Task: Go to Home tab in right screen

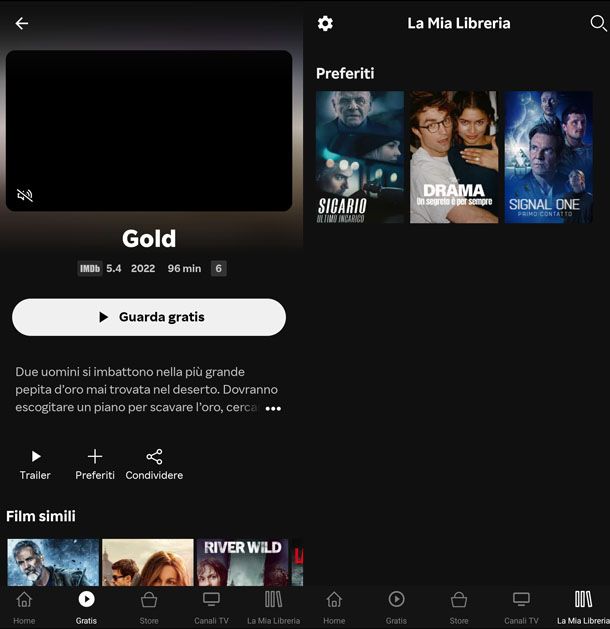Action: coord(334,608)
